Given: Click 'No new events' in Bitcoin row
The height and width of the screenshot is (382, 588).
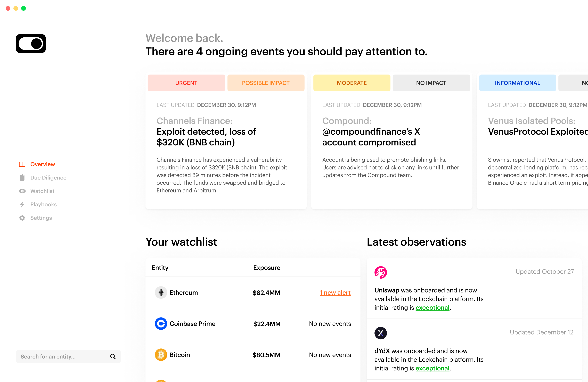Looking at the screenshot, I should tap(330, 355).
